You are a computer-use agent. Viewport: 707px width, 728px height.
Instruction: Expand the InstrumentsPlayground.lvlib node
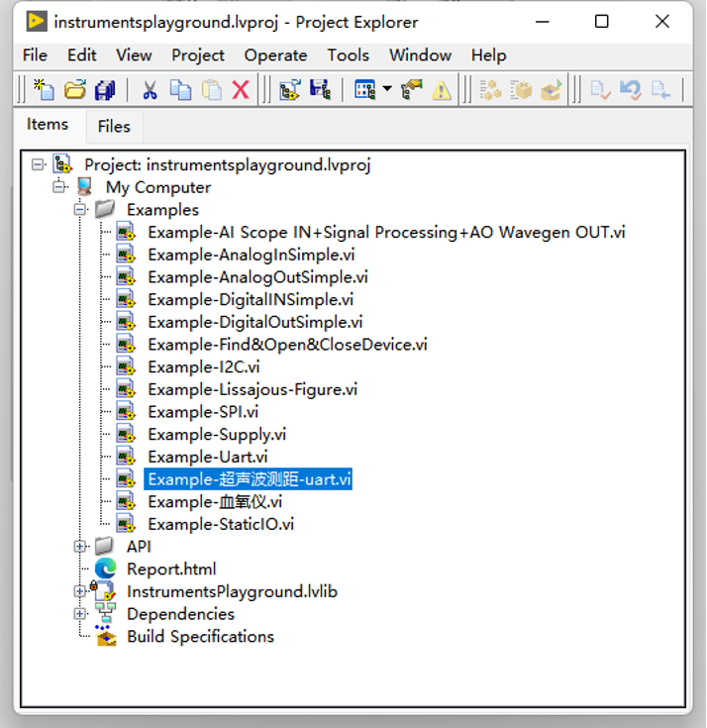tap(80, 591)
